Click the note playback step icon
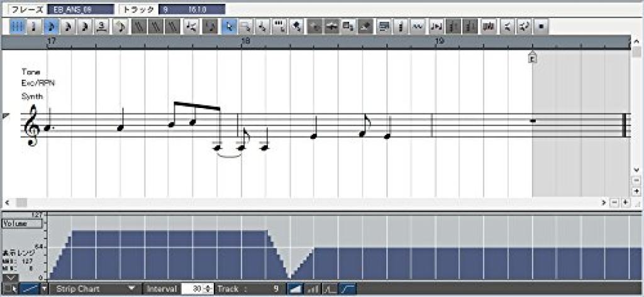The image size is (644, 297). click(436, 26)
